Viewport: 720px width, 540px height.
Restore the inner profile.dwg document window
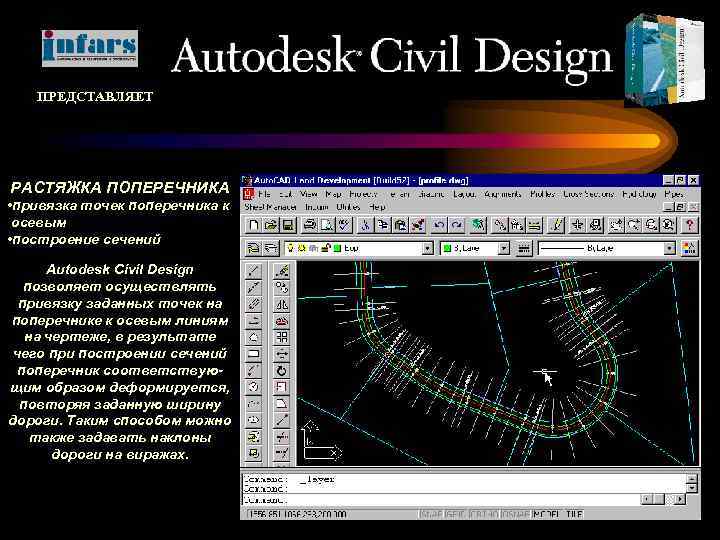(x=681, y=207)
